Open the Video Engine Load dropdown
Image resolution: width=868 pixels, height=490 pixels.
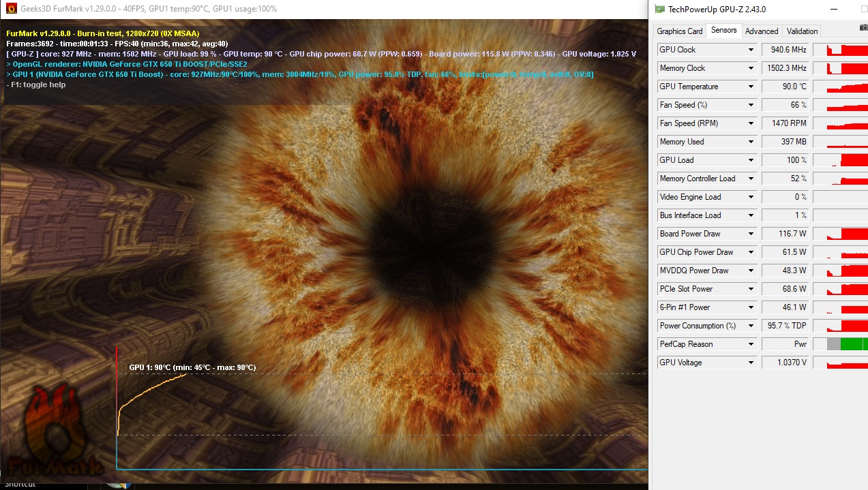(x=751, y=197)
